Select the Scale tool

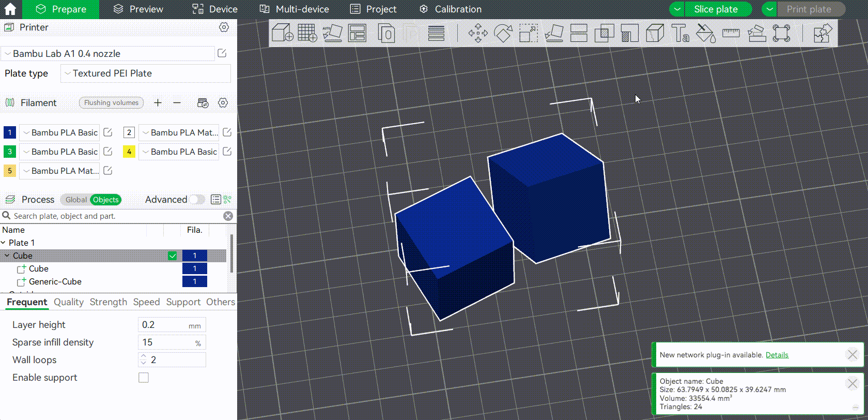[529, 33]
